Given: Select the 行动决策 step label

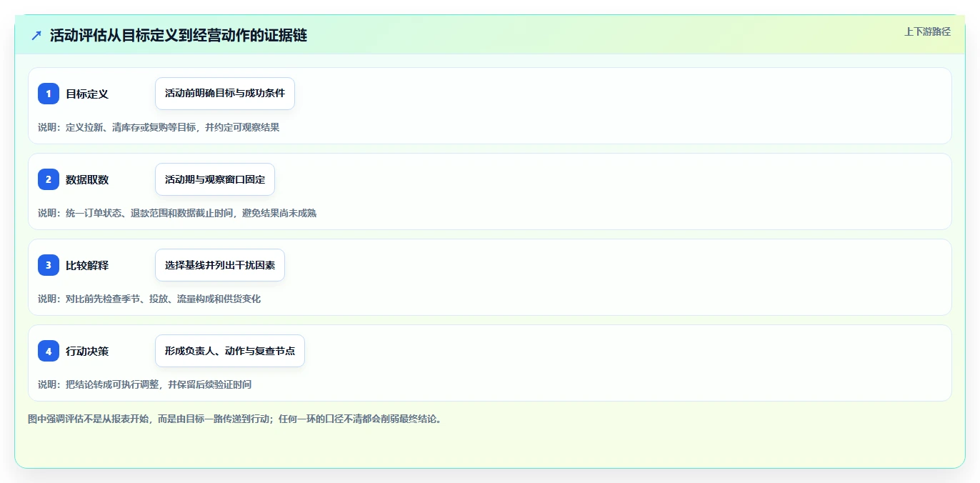Looking at the screenshot, I should tap(87, 351).
